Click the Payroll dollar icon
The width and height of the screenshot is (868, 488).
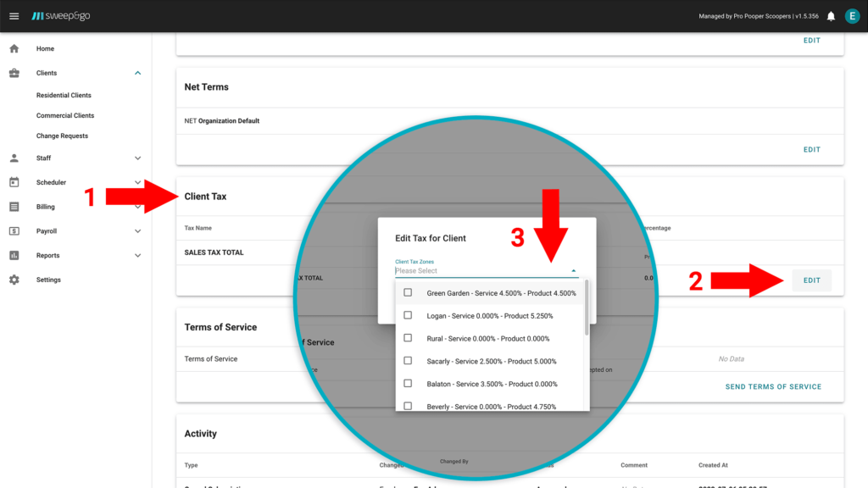(x=14, y=230)
